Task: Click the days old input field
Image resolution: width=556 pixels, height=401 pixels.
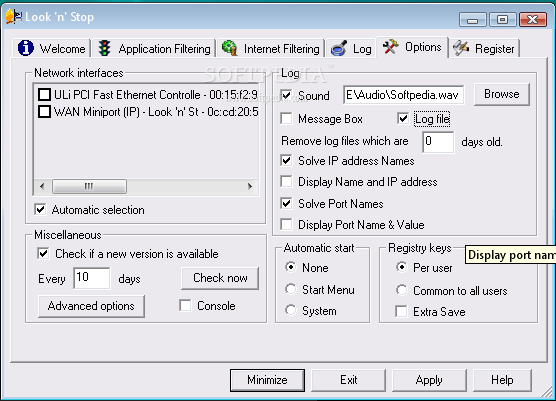Action: pyautogui.click(x=438, y=142)
